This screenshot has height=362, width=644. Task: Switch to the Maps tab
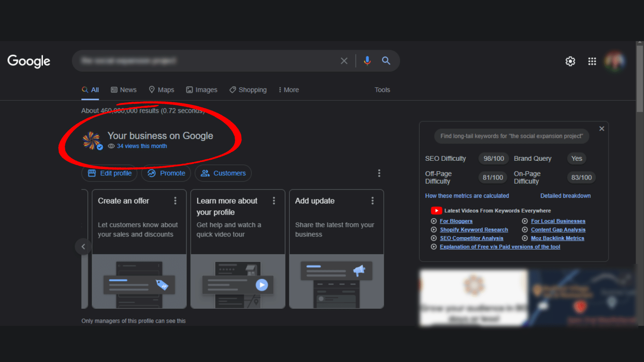[x=161, y=90]
